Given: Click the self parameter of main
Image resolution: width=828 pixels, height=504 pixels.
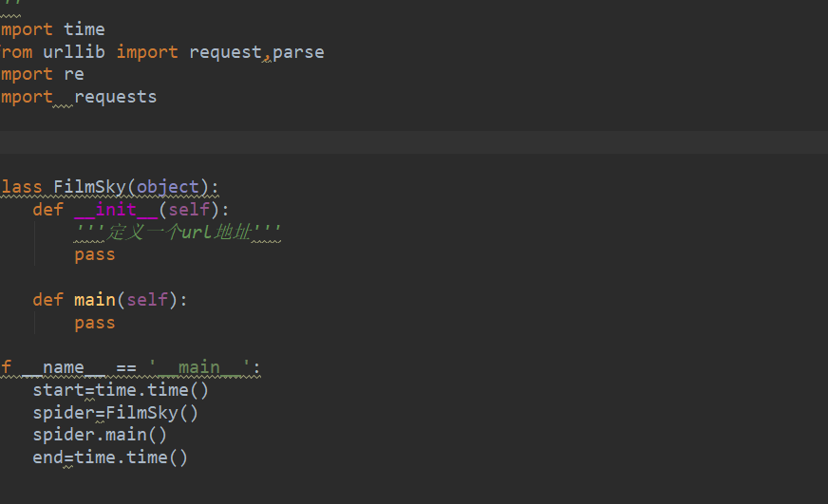Looking at the screenshot, I should [147, 300].
